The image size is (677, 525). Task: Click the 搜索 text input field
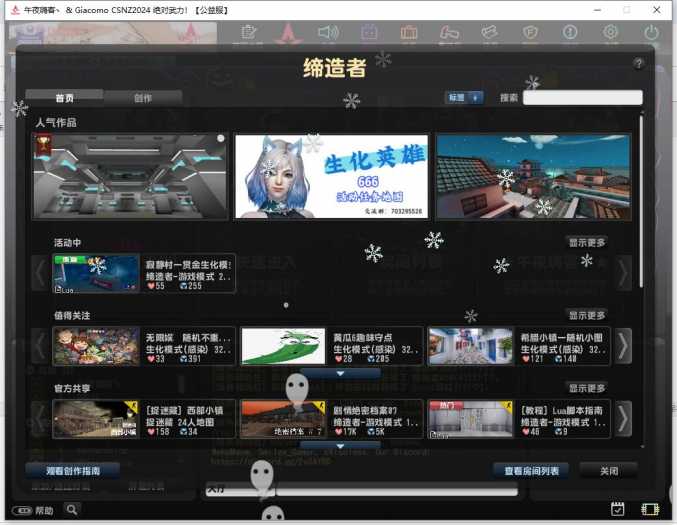click(582, 98)
